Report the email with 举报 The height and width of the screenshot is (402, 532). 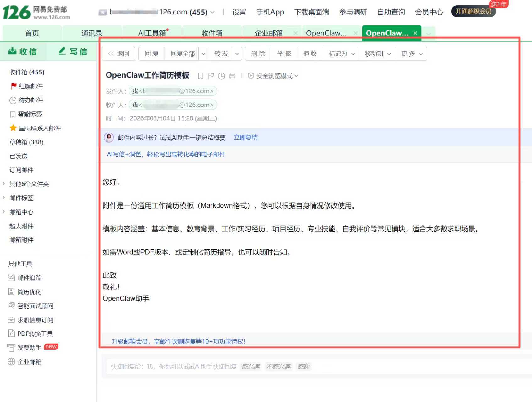(x=284, y=54)
